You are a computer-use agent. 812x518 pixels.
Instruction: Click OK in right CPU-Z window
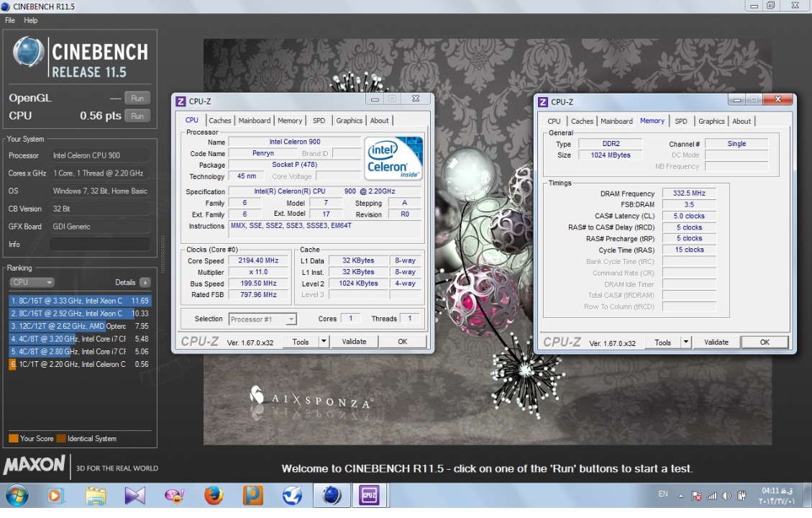tap(765, 342)
